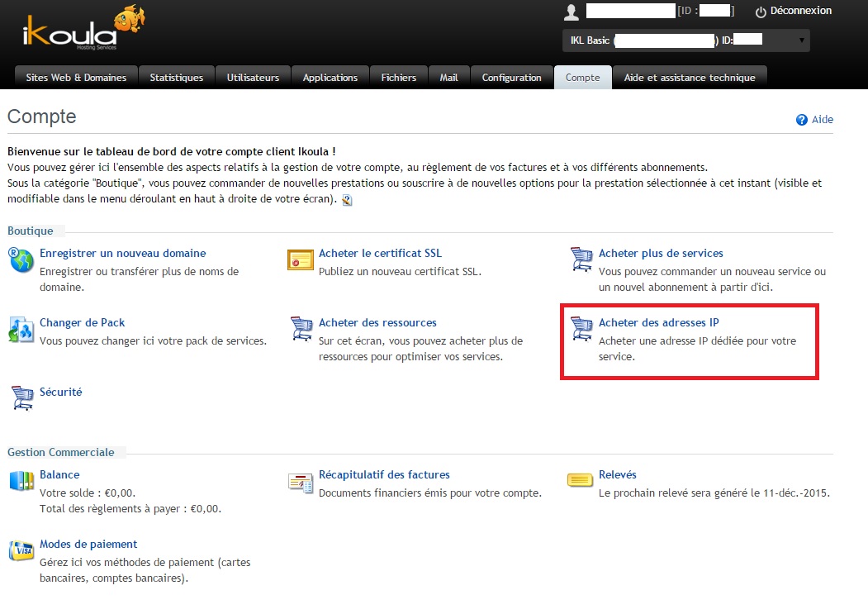Click the cart icon beside Acheter plus de services
The width and height of the screenshot is (868, 614).
[581, 259]
